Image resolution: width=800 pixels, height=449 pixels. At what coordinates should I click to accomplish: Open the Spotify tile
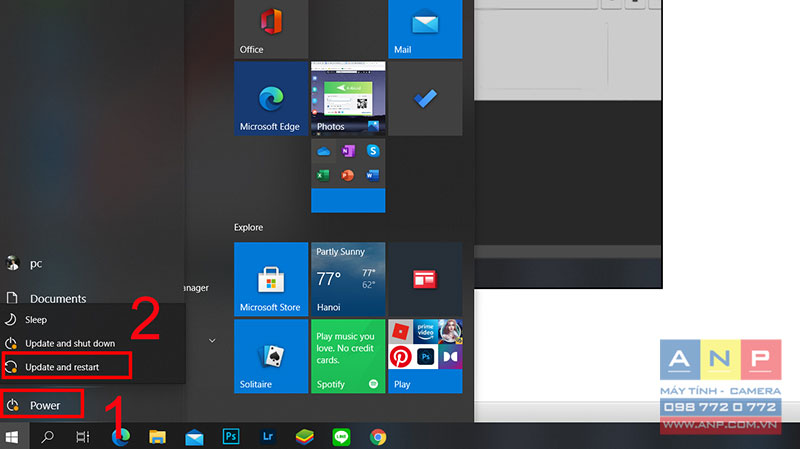point(348,356)
